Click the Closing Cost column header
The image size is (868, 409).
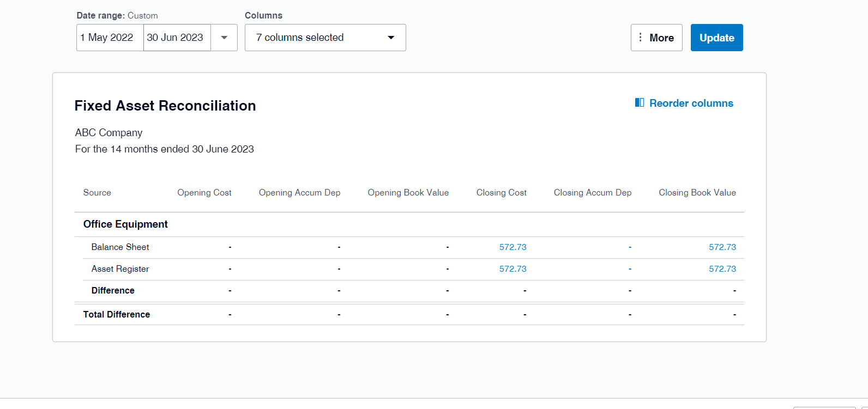click(x=501, y=193)
